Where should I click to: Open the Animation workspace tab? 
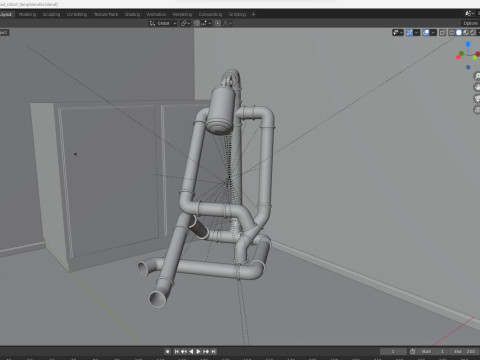pos(156,14)
